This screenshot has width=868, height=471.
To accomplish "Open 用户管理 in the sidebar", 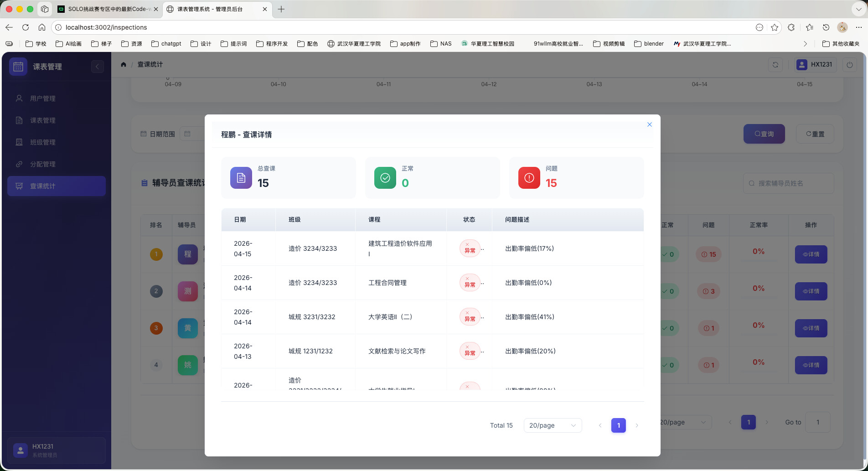I will coord(43,98).
